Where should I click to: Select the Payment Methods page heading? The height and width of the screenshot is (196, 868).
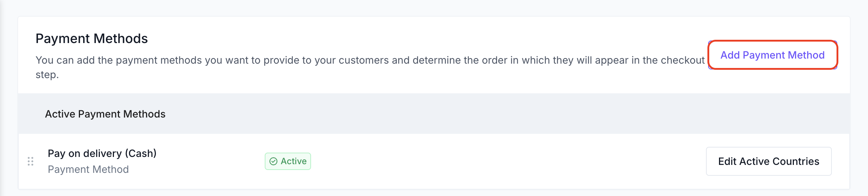pos(92,38)
